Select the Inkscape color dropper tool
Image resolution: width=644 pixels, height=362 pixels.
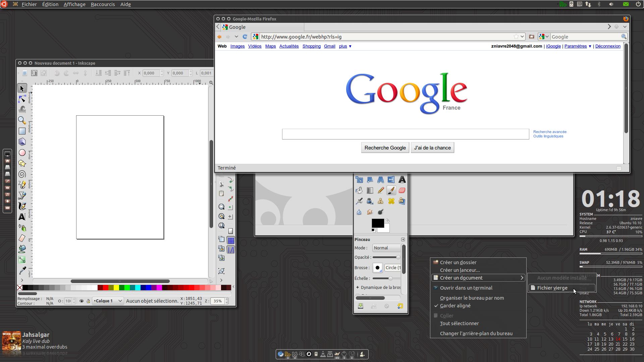point(22,270)
